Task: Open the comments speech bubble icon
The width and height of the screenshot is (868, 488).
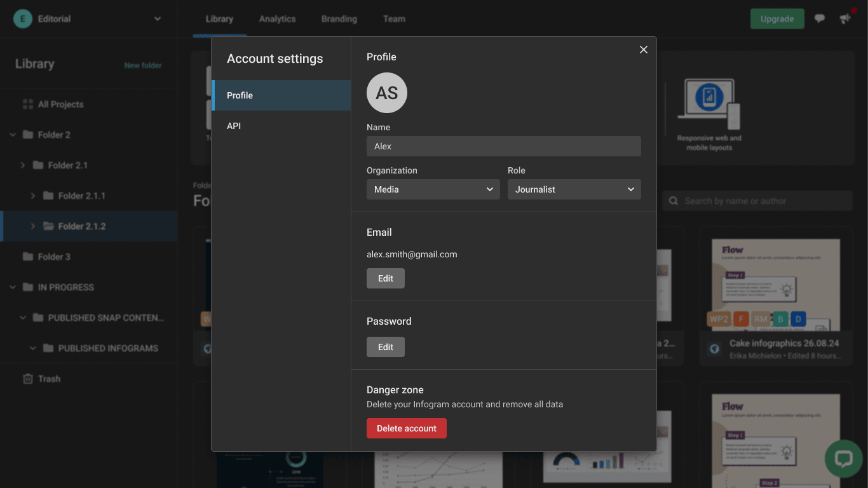Action: (x=820, y=19)
